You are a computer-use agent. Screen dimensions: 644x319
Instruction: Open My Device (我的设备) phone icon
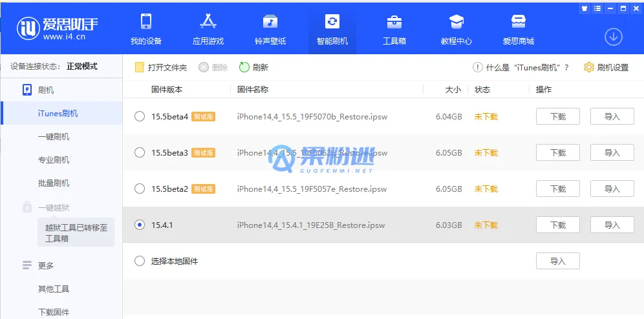[x=146, y=21]
